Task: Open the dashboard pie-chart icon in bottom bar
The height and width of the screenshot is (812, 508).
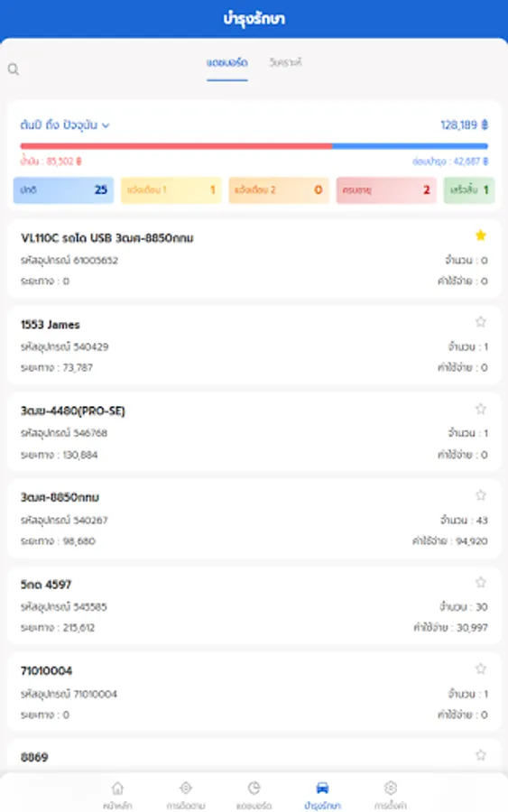Action: (x=254, y=789)
